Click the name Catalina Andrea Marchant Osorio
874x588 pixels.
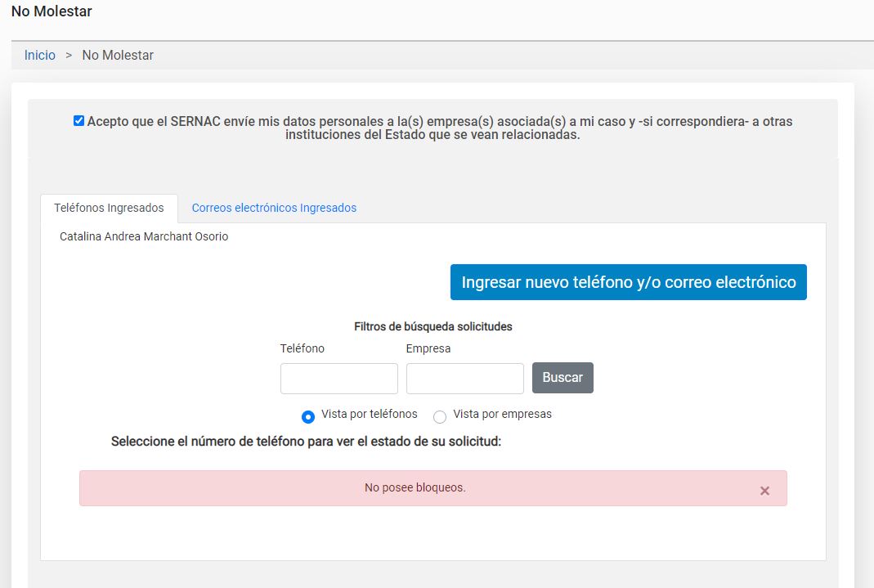144,236
